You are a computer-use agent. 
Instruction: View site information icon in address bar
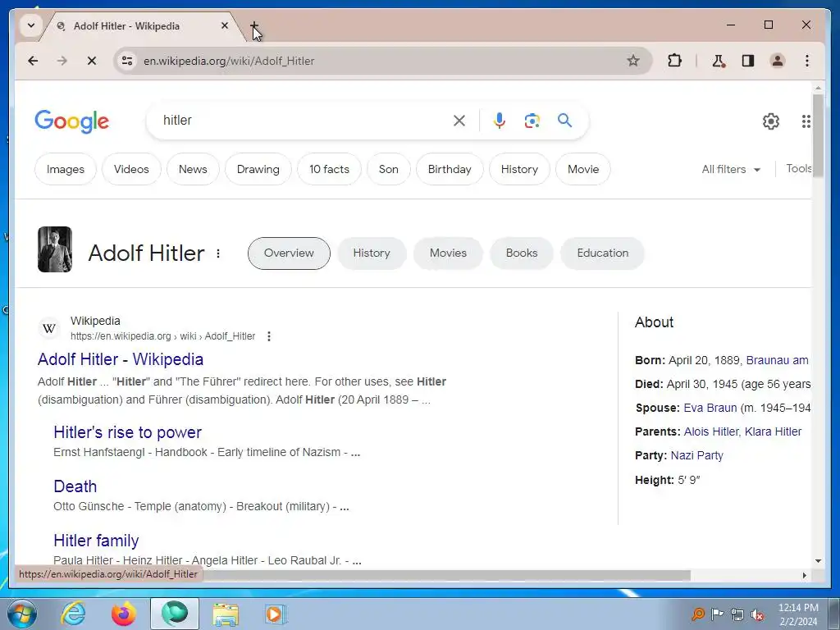pyautogui.click(x=127, y=61)
